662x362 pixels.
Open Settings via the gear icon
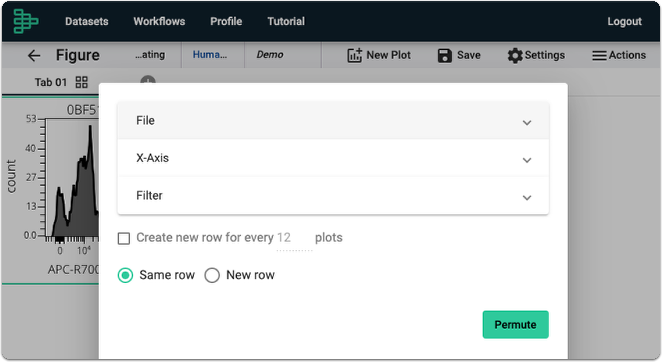(515, 55)
